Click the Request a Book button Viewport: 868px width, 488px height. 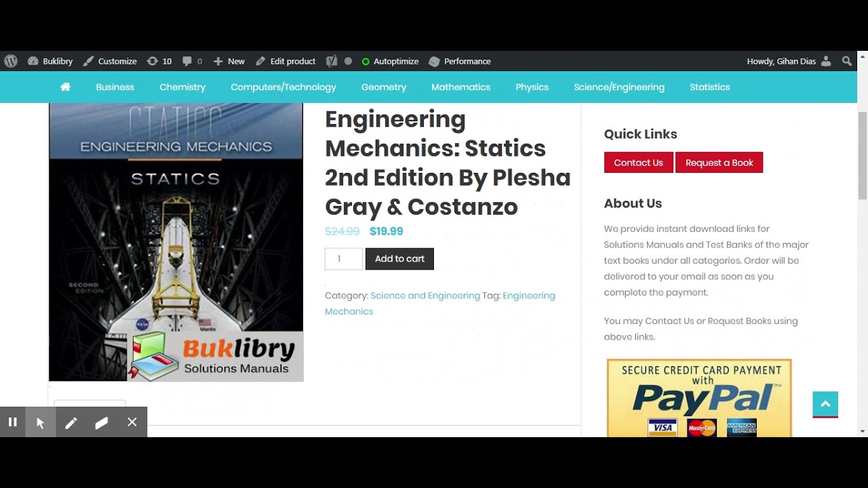(719, 163)
